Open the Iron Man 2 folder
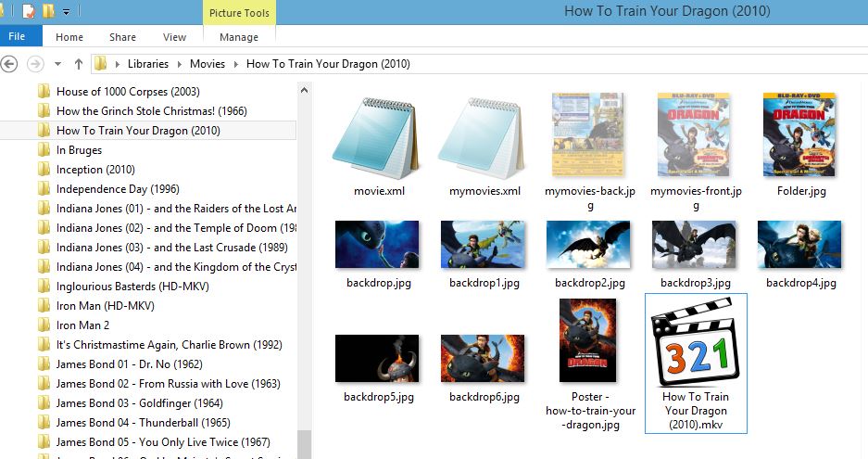This screenshot has width=868, height=459. [x=83, y=325]
